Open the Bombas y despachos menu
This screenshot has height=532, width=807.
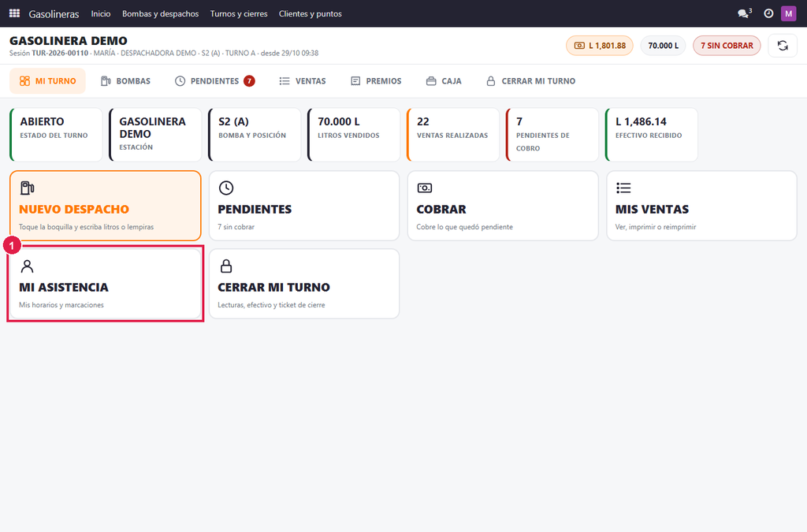click(x=160, y=13)
